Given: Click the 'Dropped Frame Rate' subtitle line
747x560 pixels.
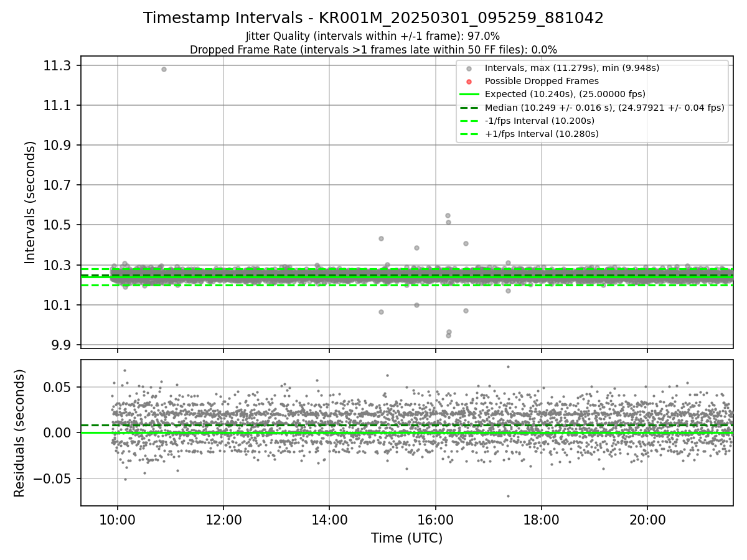Looking at the screenshot, I should point(374,49).
